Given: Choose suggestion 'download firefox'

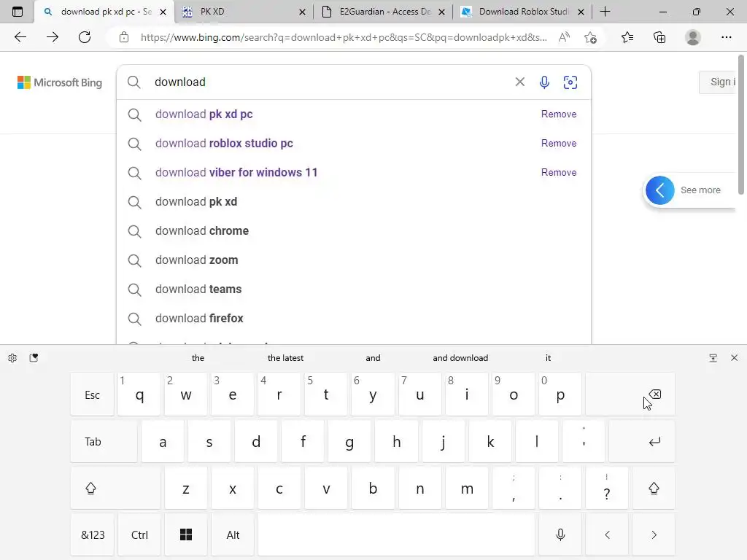Looking at the screenshot, I should click(354, 318).
